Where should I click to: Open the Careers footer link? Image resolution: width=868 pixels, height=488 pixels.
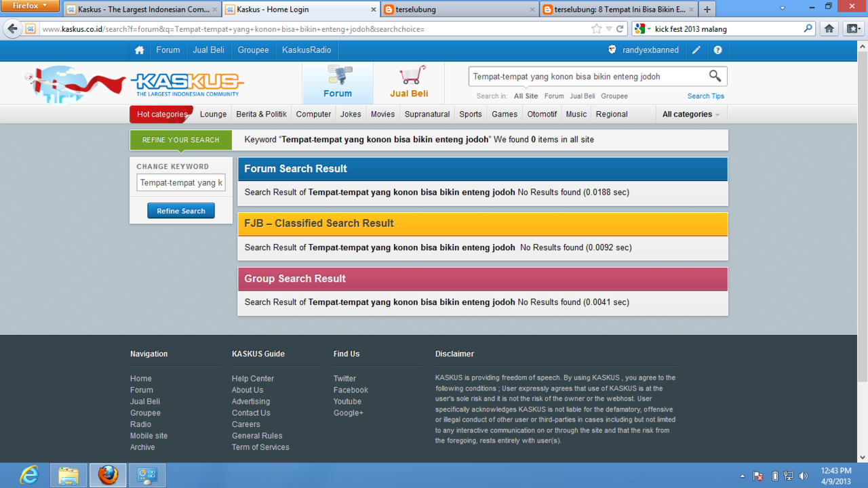pos(246,424)
